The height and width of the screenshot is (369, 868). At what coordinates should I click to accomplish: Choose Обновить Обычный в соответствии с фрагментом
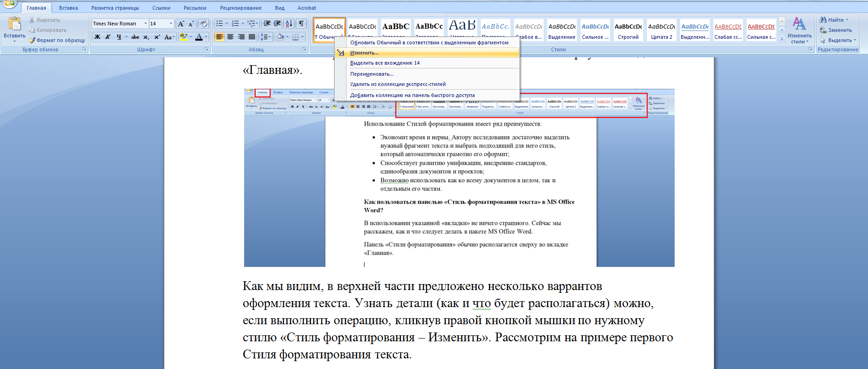click(427, 42)
